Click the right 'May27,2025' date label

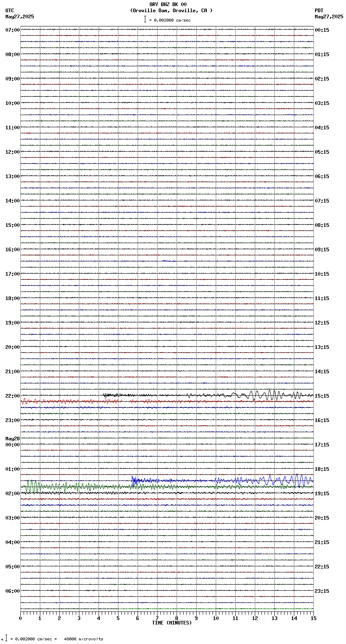coord(329,17)
